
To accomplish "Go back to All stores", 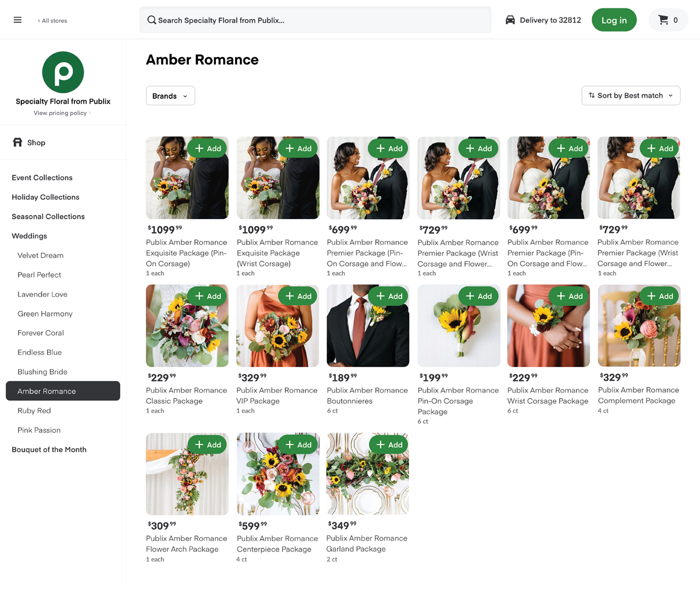I will (x=52, y=20).
